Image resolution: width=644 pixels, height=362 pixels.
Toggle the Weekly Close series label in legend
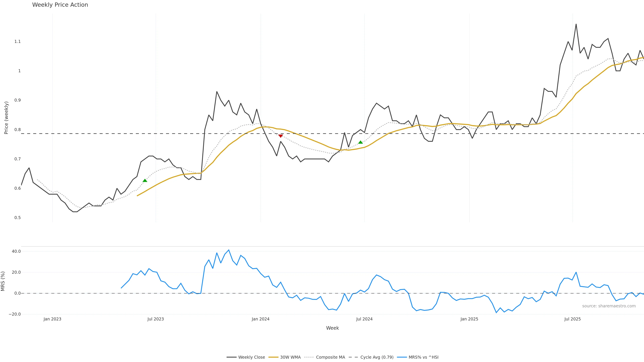click(x=252, y=357)
